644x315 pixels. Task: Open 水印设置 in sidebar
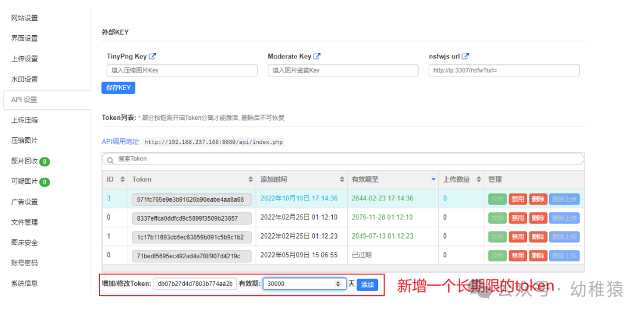coord(24,79)
